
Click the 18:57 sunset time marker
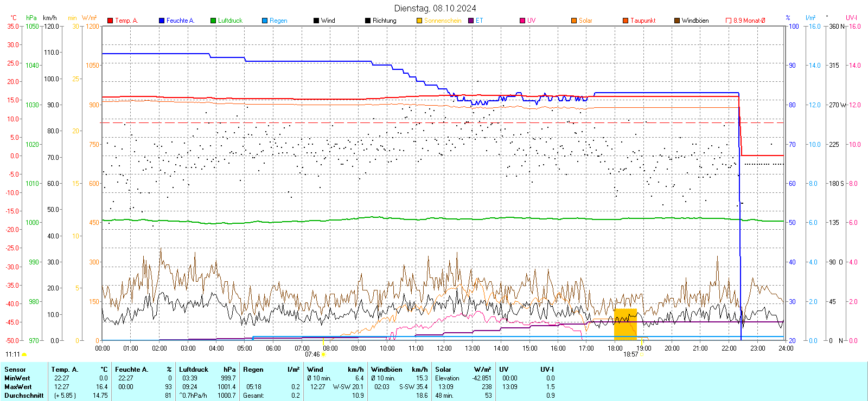tap(630, 354)
